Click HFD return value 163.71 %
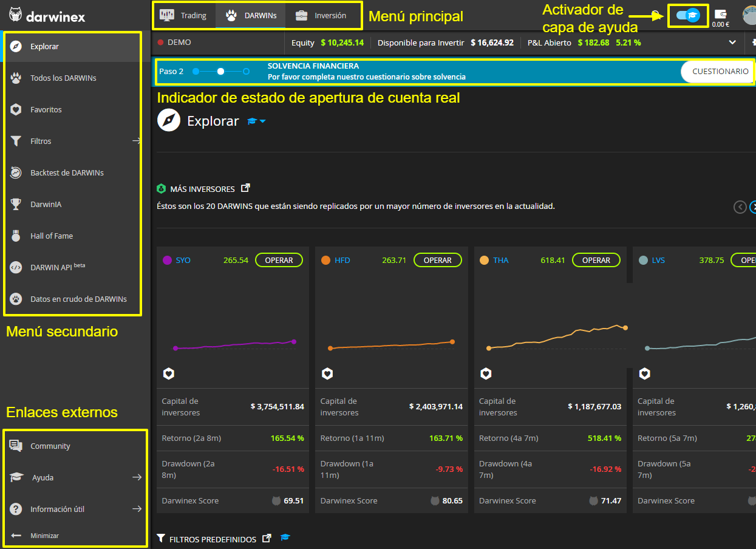This screenshot has height=549, width=756. (446, 438)
